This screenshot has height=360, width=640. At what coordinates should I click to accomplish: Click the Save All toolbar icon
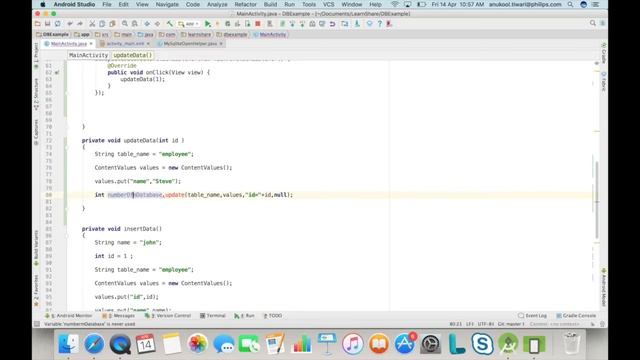pos(47,24)
